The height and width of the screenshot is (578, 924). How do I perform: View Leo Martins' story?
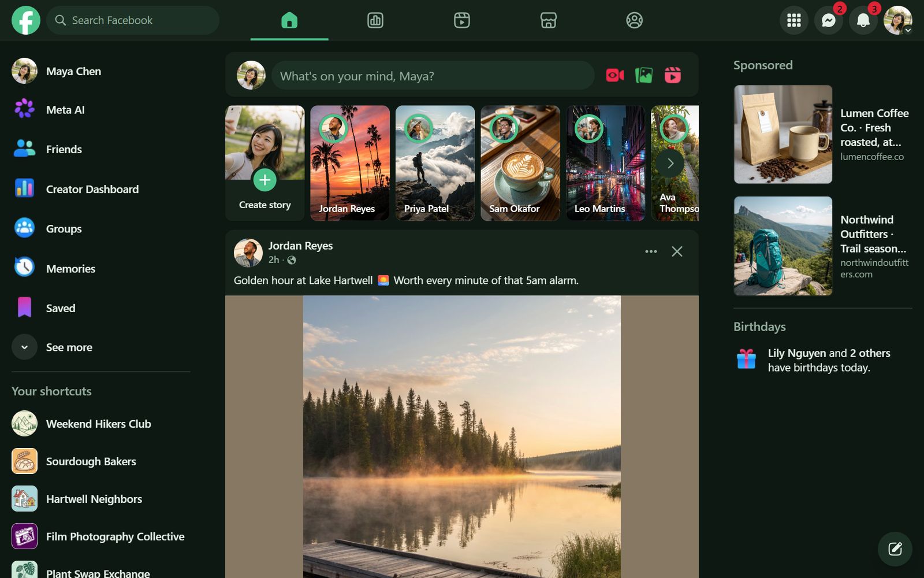click(606, 163)
